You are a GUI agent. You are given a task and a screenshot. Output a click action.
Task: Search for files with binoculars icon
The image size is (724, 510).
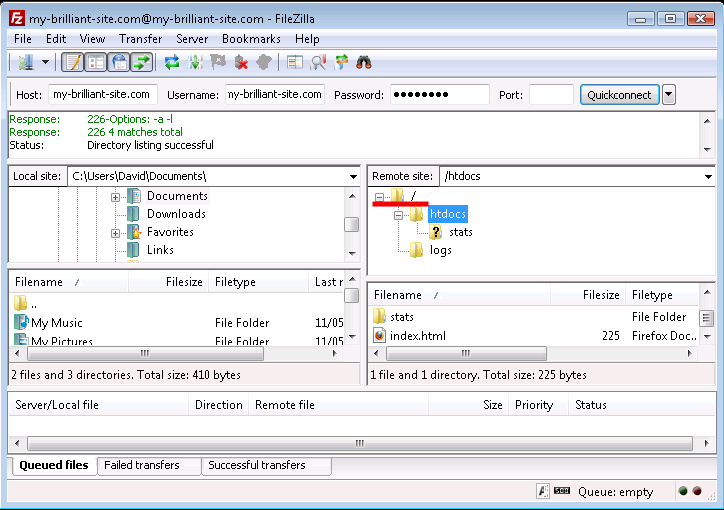point(364,62)
